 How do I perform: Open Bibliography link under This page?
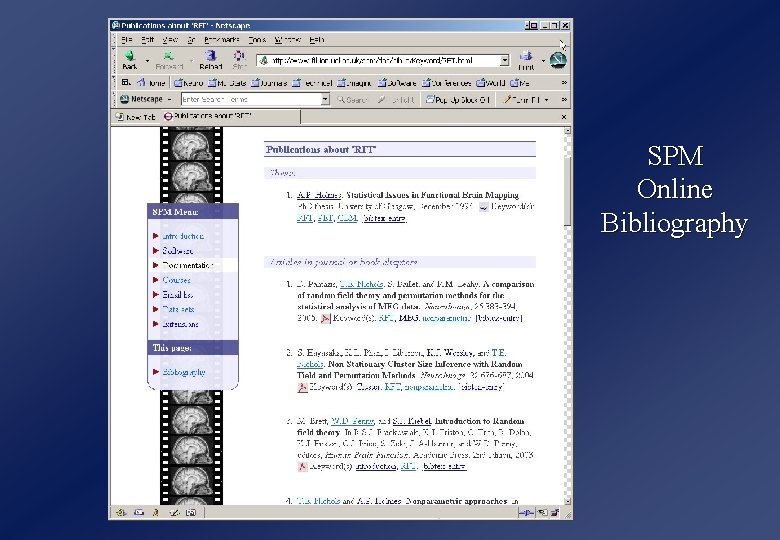(x=184, y=372)
